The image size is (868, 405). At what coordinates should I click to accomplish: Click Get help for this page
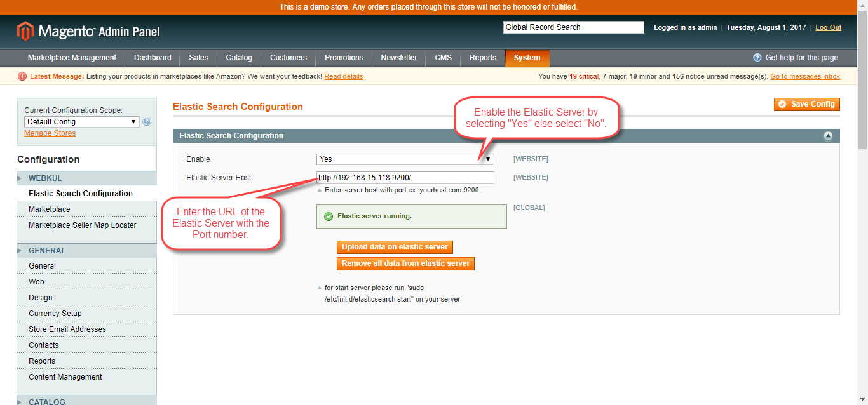click(x=801, y=58)
